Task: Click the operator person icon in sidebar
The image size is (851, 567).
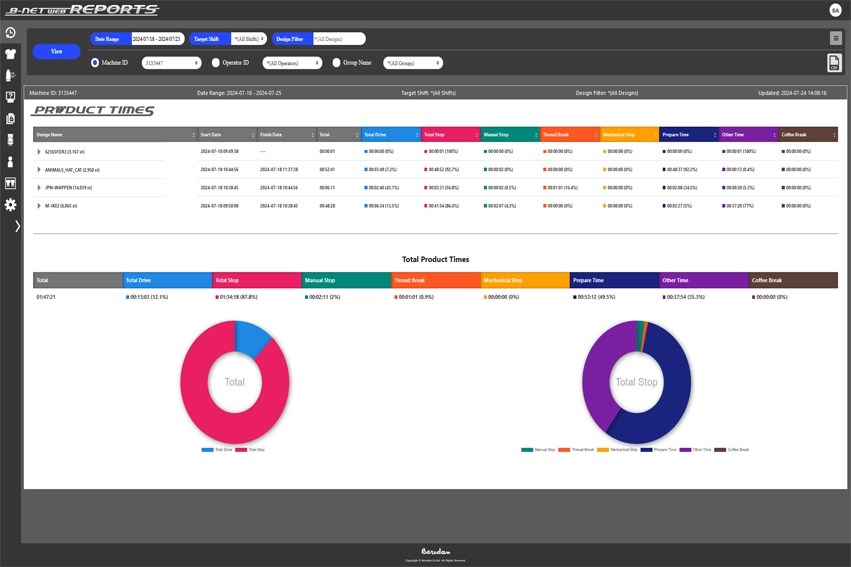Action: [x=10, y=162]
